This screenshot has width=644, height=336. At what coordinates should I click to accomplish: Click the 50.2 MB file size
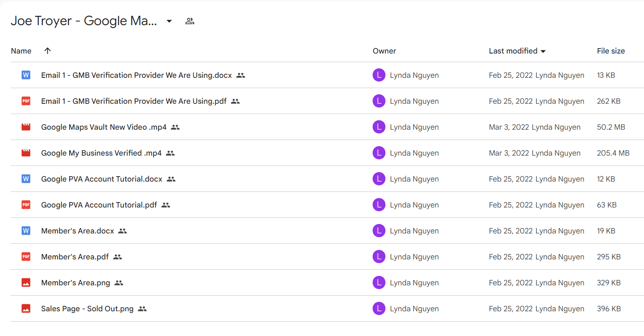[611, 127]
